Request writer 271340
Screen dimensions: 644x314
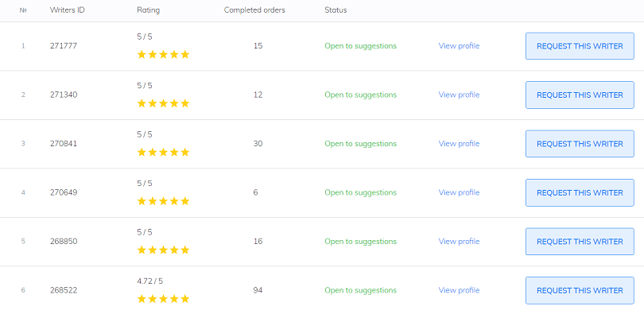[x=580, y=95]
